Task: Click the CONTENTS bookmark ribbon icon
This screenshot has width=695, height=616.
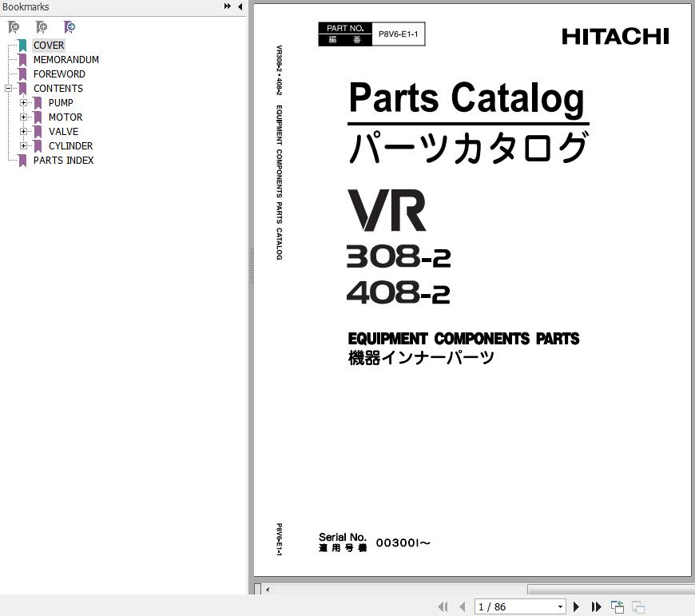Action: tap(22, 89)
